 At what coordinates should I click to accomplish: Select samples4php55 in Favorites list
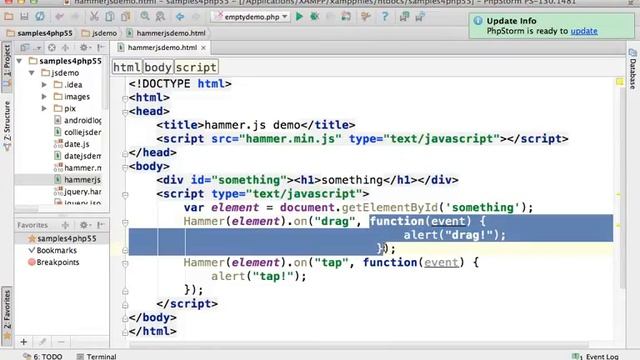(x=62, y=238)
